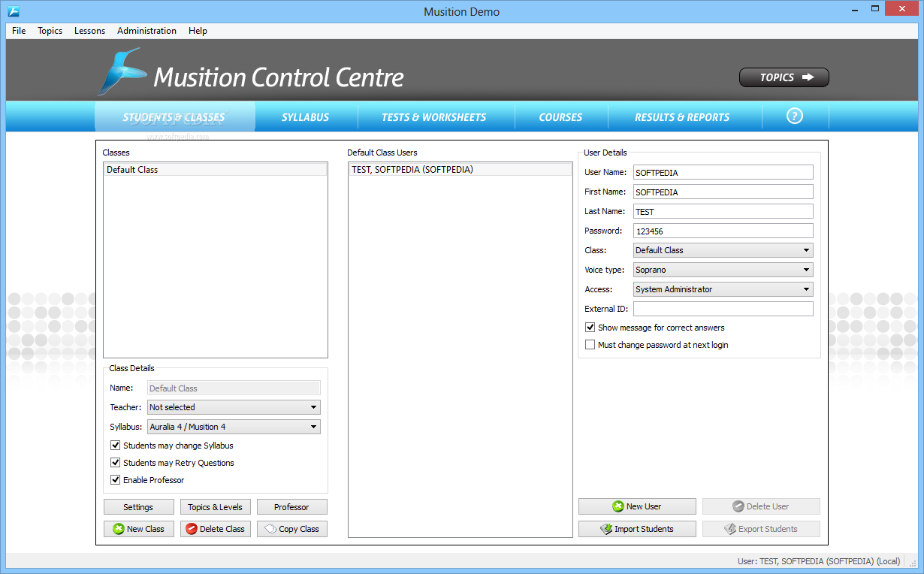
Task: Click the Import Students button
Action: click(637, 529)
